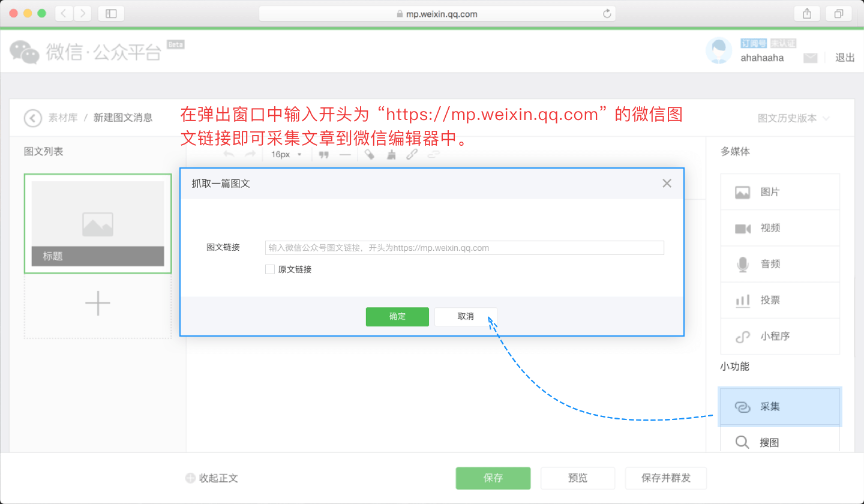Click the 取消 button in dialog
This screenshot has width=864, height=504.
(x=466, y=317)
